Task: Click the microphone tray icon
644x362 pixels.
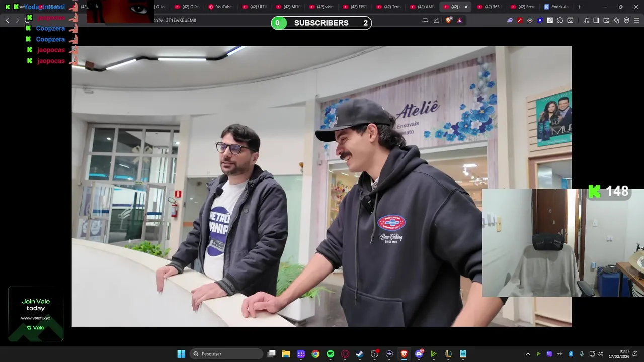Action: click(x=582, y=354)
